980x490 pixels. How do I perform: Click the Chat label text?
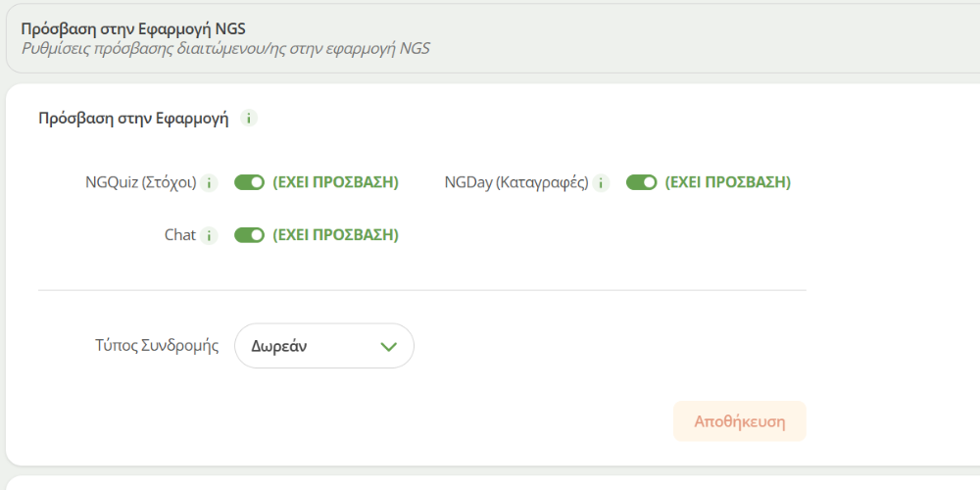pyautogui.click(x=180, y=235)
